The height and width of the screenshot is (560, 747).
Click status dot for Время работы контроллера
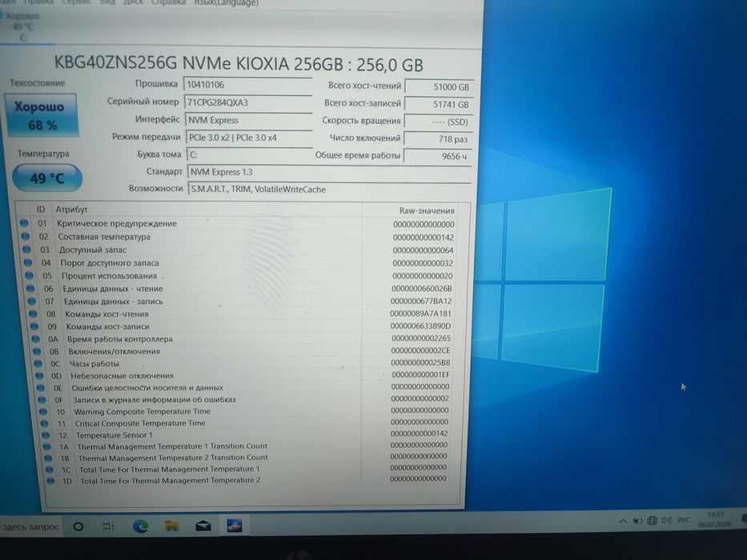click(36, 338)
